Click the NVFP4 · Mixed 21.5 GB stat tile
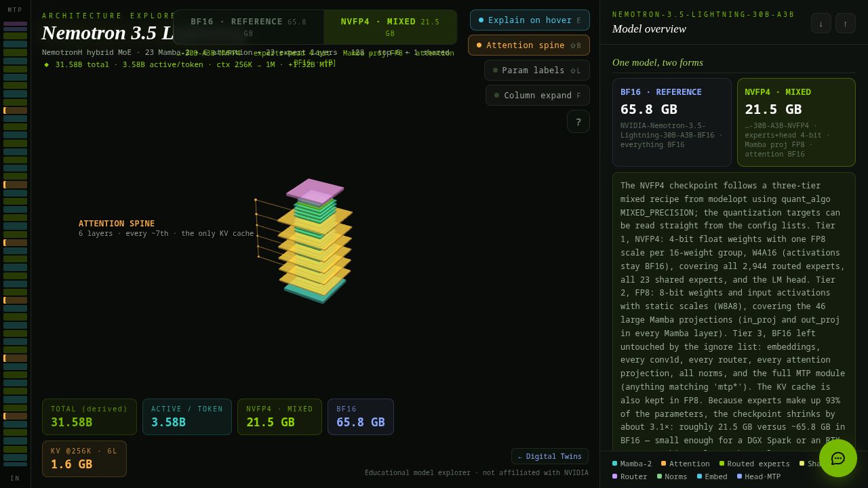Image resolution: width=868 pixels, height=488 pixels. (x=279, y=417)
